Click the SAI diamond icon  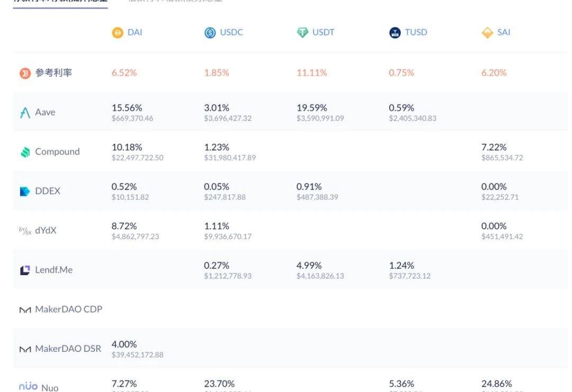pos(487,33)
